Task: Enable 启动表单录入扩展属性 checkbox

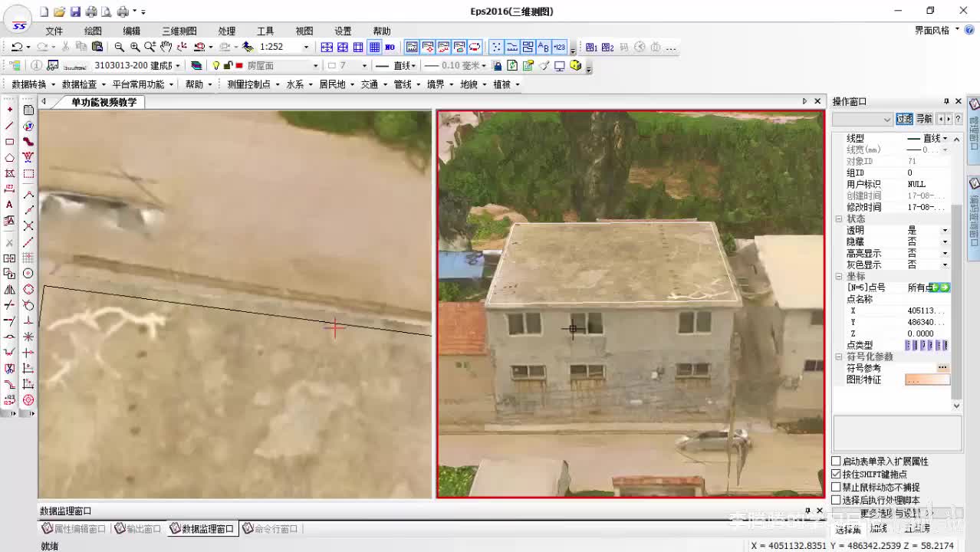Action: click(836, 461)
